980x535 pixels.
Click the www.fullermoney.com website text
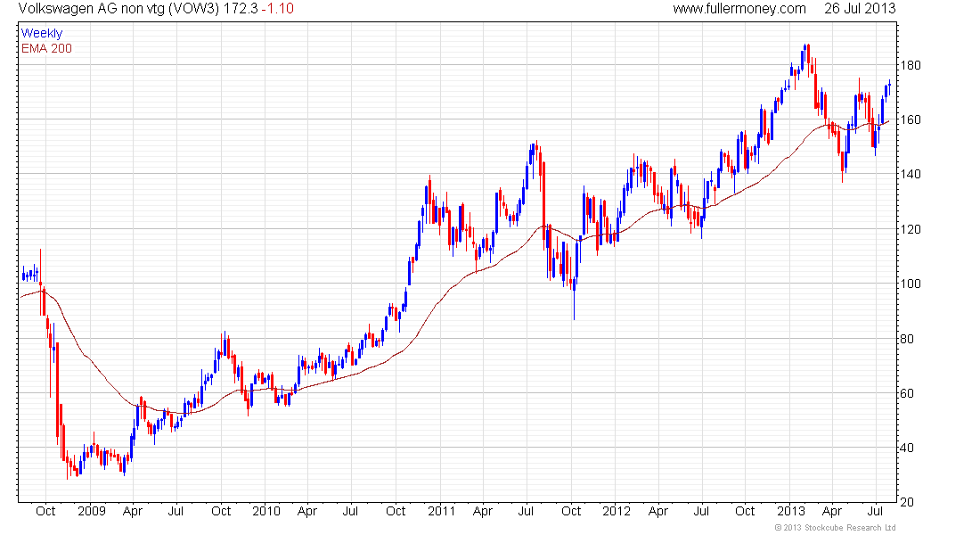click(x=739, y=9)
